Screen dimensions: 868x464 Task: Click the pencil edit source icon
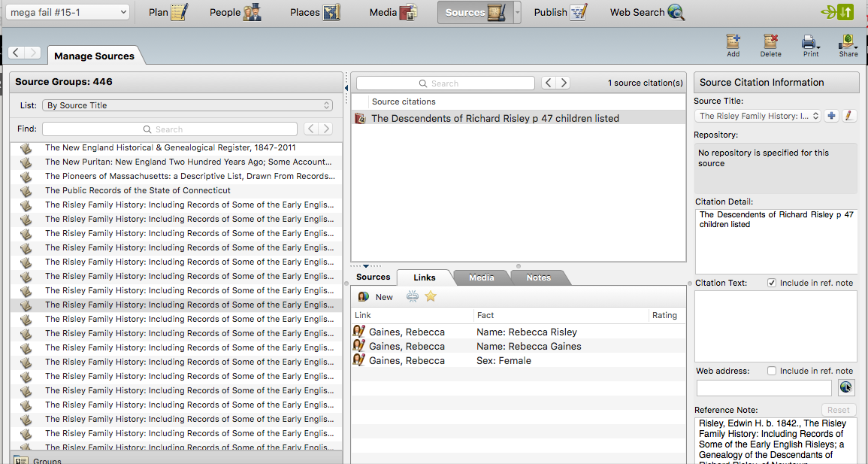pyautogui.click(x=849, y=116)
